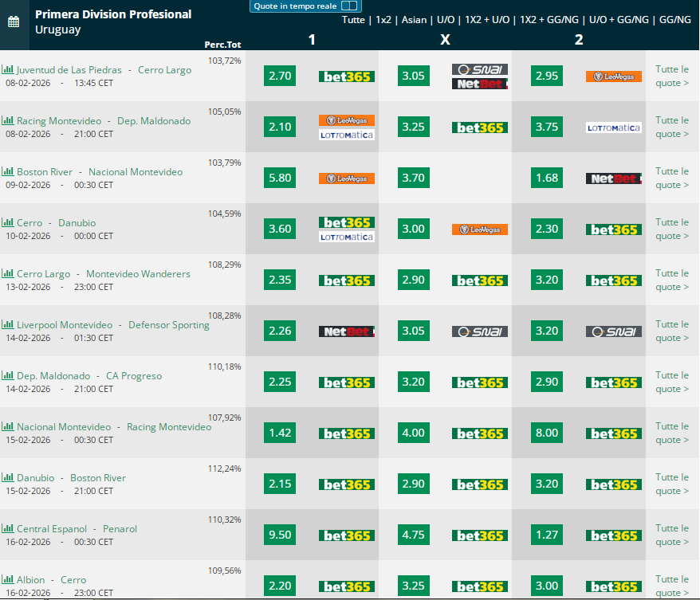Viewport: 700px width, 600px height.
Task: Open the Juventud de Las Piedras team link
Action: pyautogui.click(x=69, y=70)
